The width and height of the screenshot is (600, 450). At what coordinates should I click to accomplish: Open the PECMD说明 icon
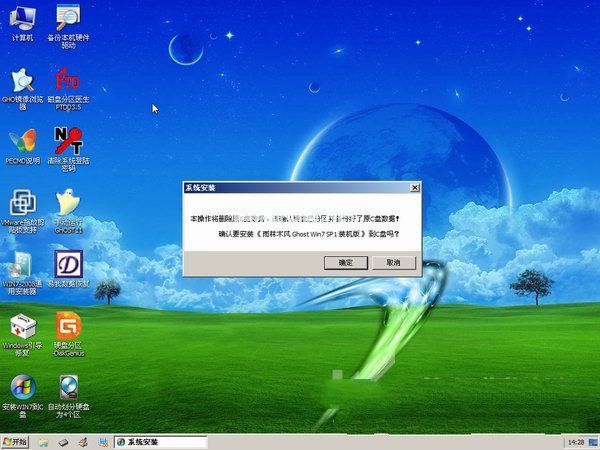pos(23,146)
